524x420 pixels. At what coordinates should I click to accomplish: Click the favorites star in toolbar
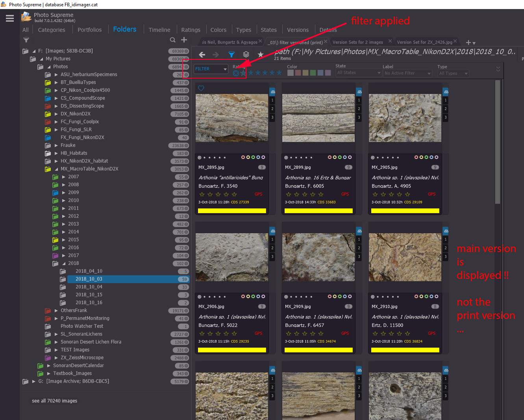coord(260,54)
